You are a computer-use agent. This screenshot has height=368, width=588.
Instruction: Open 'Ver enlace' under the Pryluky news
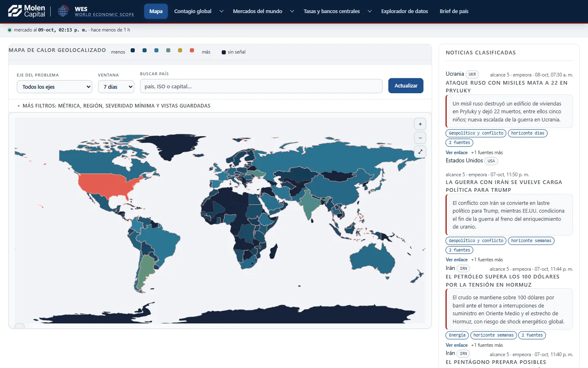point(457,153)
